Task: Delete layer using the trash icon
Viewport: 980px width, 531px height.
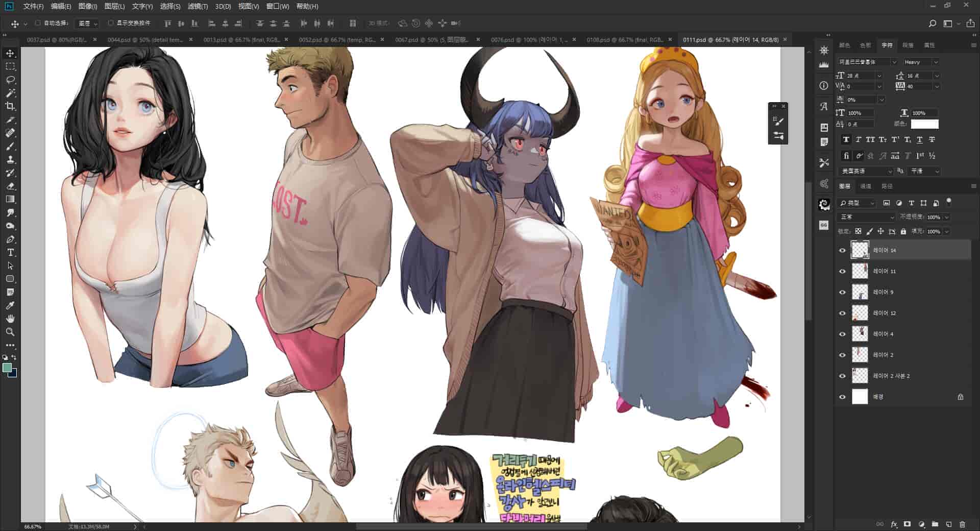Action: pyautogui.click(x=962, y=524)
